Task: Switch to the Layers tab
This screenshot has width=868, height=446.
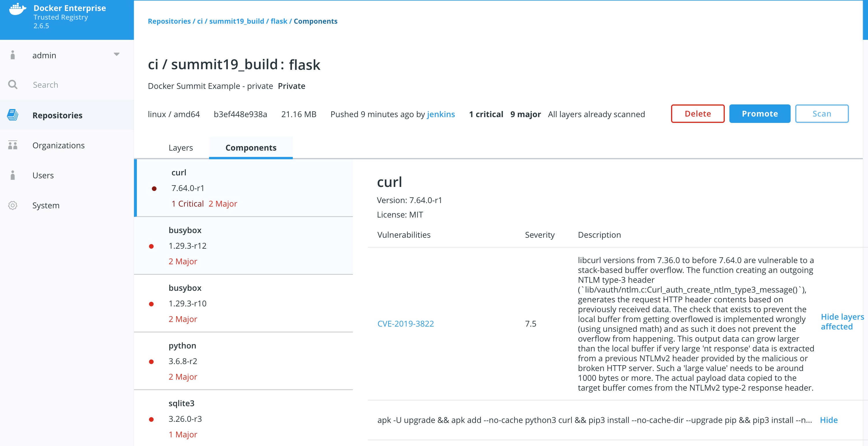Action: (x=180, y=148)
